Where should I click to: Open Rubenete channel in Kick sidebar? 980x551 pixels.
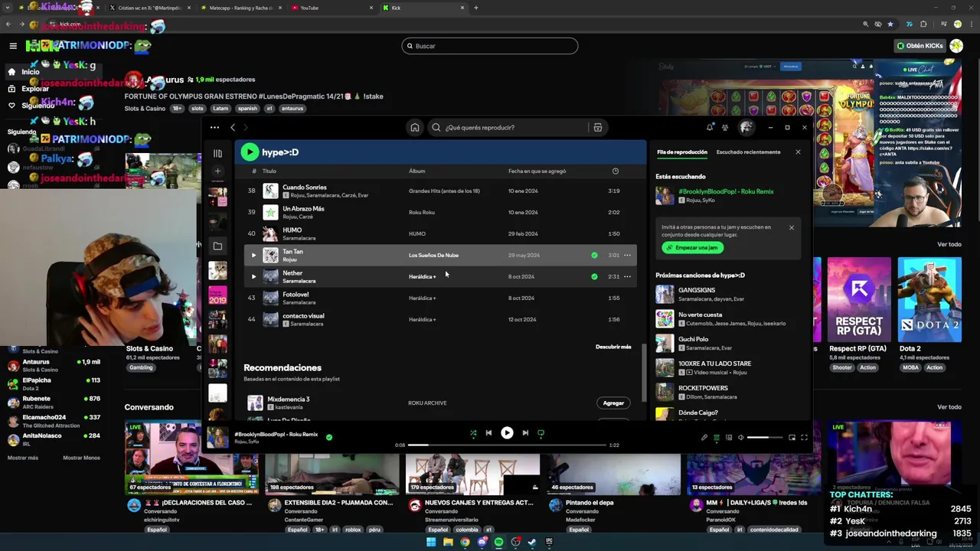(54, 402)
